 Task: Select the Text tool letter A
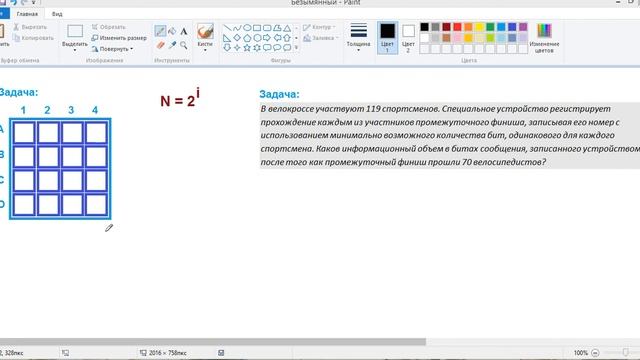184,31
